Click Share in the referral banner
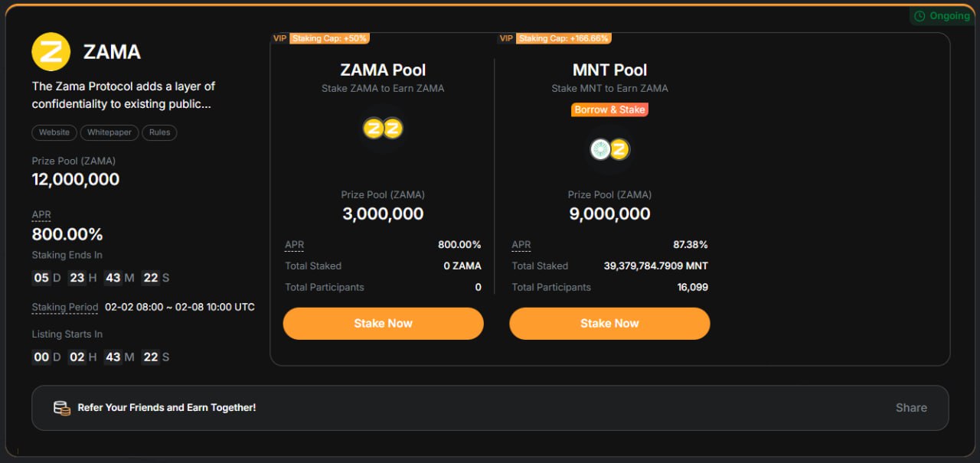The width and height of the screenshot is (980, 463). pyautogui.click(x=911, y=408)
